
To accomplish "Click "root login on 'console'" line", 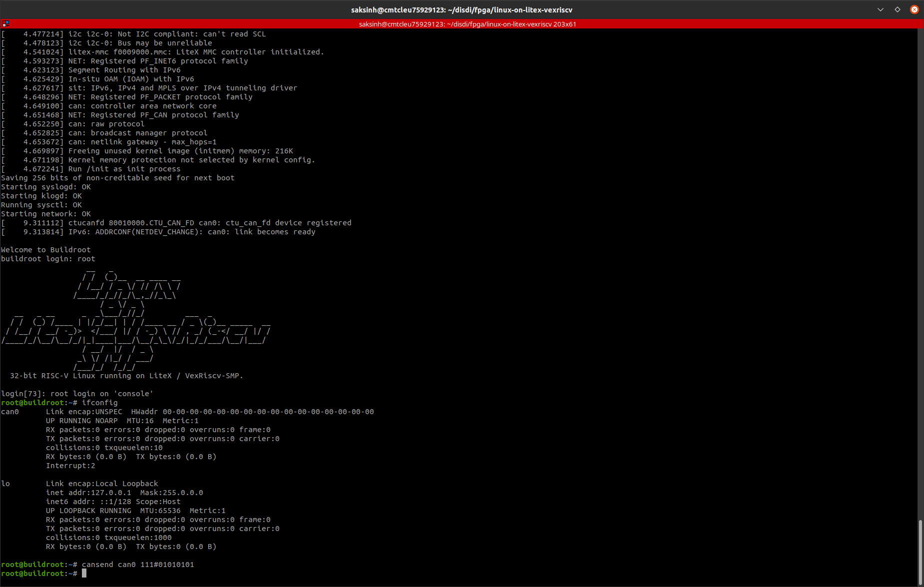I will pos(77,394).
